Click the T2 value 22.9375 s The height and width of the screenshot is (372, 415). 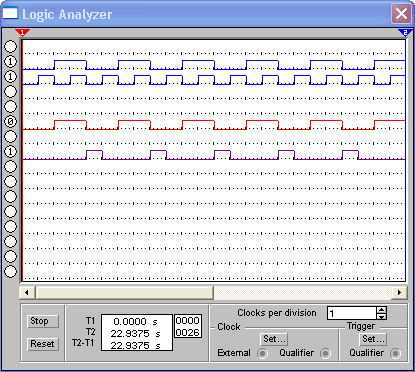(135, 333)
